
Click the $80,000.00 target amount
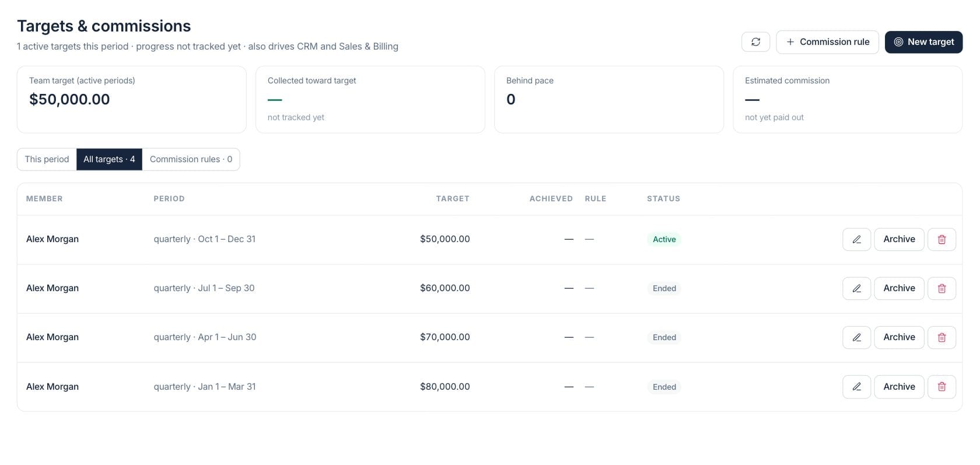(x=445, y=387)
